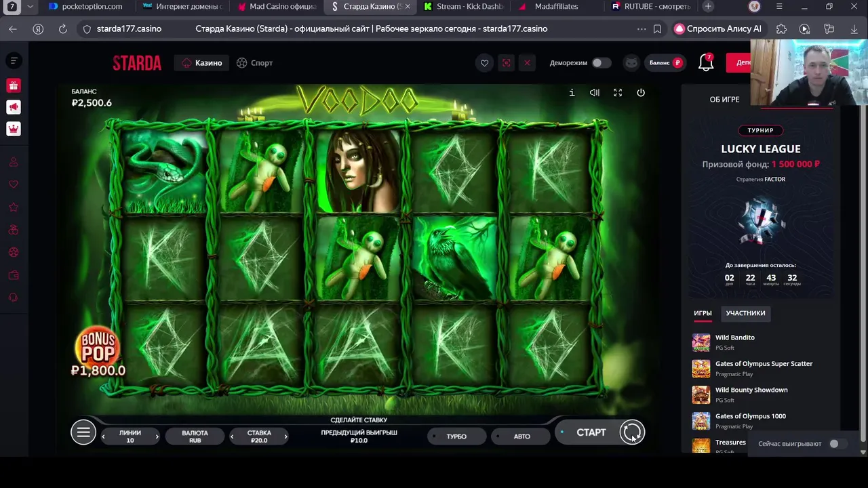Switch to the ИГРЫ tab
Viewport: 868px width, 488px height.
[x=703, y=313]
